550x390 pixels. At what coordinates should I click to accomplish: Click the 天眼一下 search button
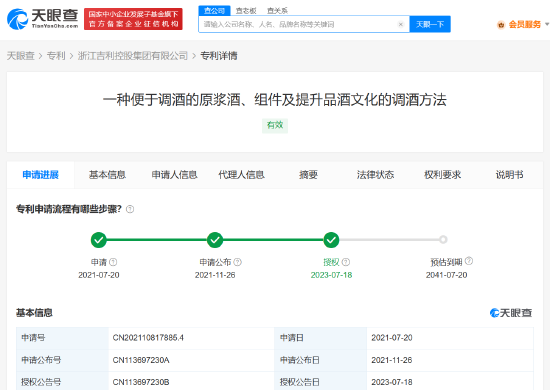pos(430,24)
